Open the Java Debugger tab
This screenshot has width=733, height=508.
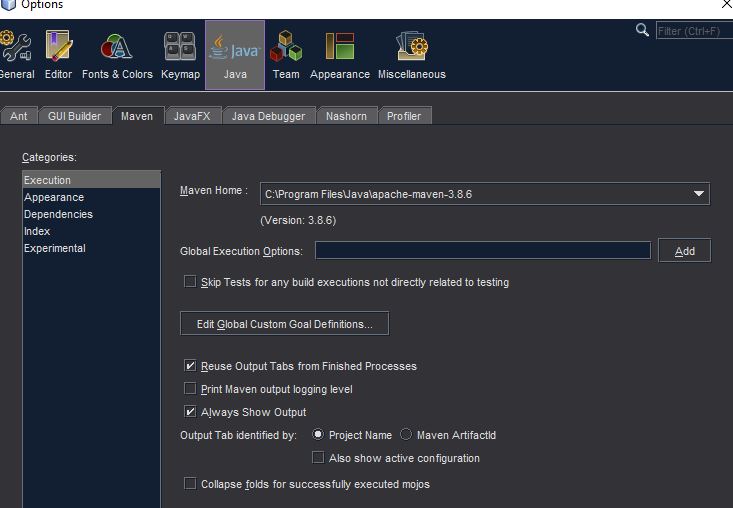click(x=268, y=116)
